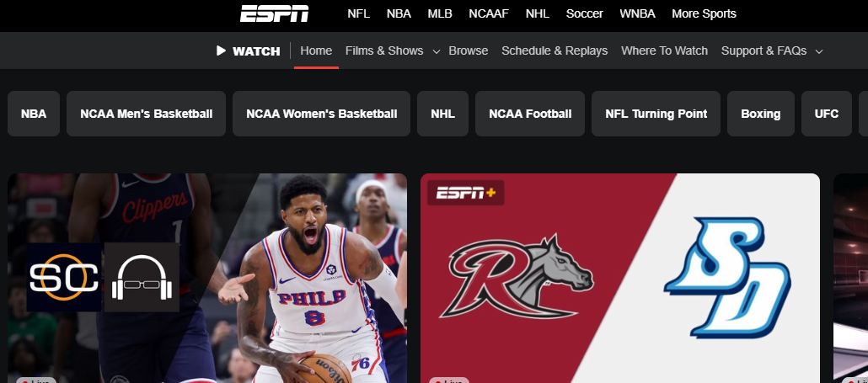This screenshot has height=383, width=868.
Task: Click the San Diego SD logo
Action: (727, 275)
